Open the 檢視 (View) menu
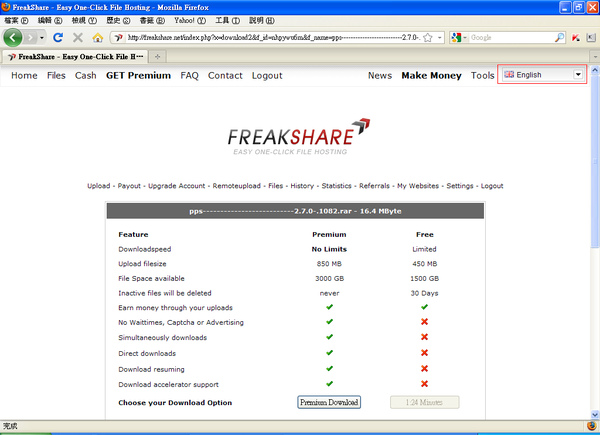Image resolution: width=600 pixels, height=435 pixels. coord(84,21)
